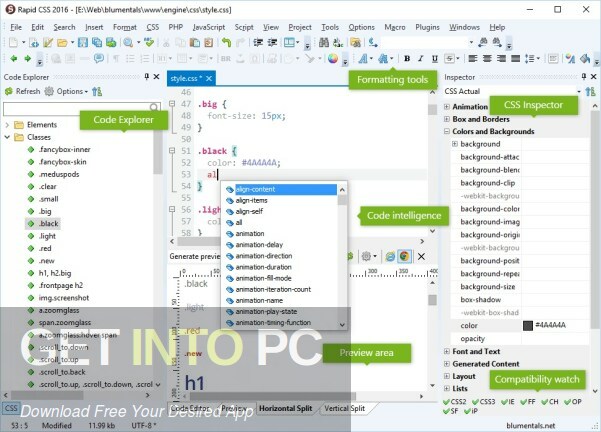
Task: Click the green Back navigation arrow
Action: coord(14,59)
